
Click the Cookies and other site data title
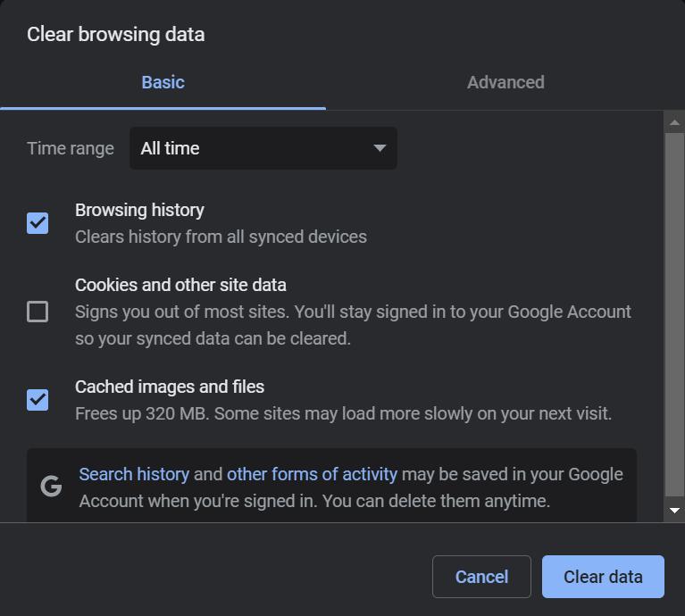tap(180, 285)
